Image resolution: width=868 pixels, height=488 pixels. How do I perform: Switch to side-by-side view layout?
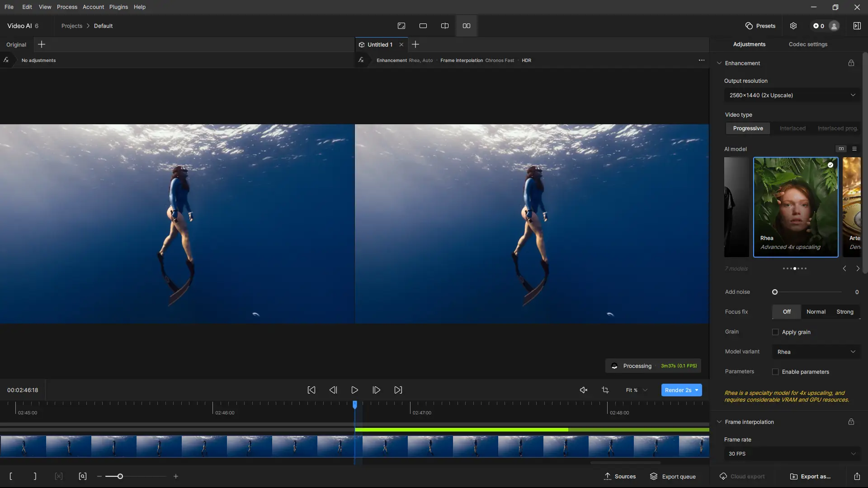(467, 26)
